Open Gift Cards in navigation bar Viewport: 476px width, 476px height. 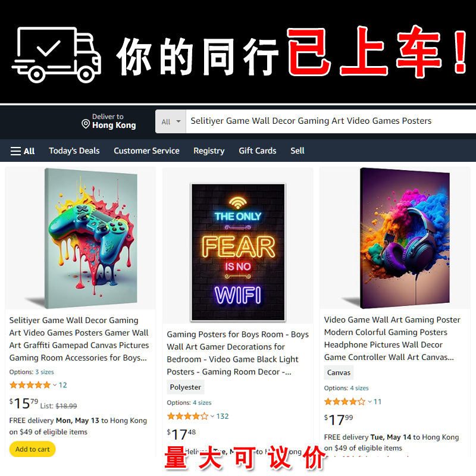pos(258,151)
